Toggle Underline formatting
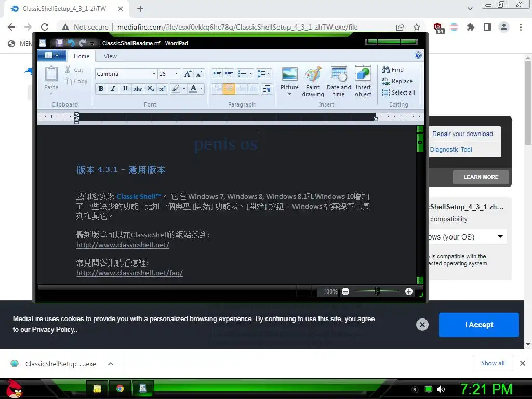Image resolution: width=532 pixels, height=399 pixels. coord(125,89)
